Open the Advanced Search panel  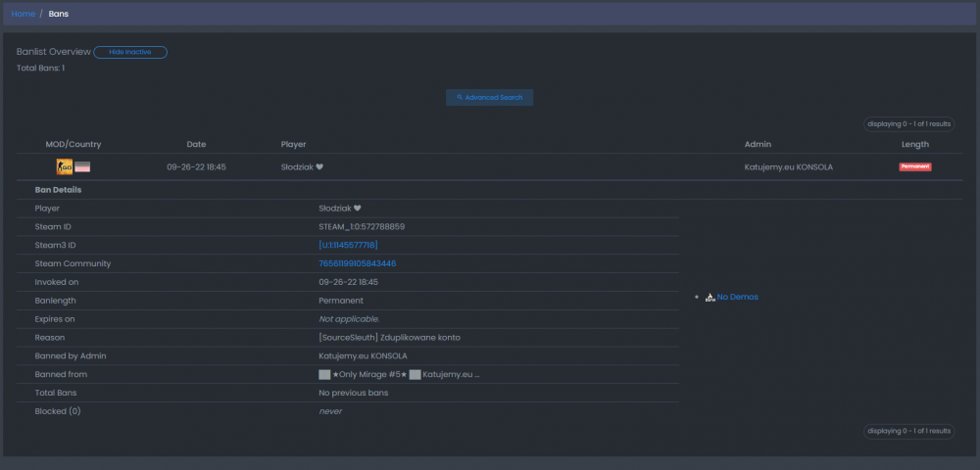[489, 97]
